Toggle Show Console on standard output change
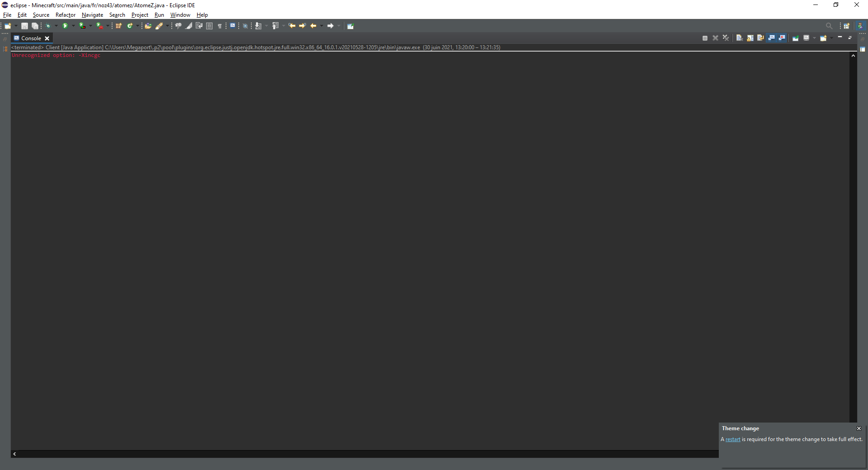 pyautogui.click(x=771, y=38)
